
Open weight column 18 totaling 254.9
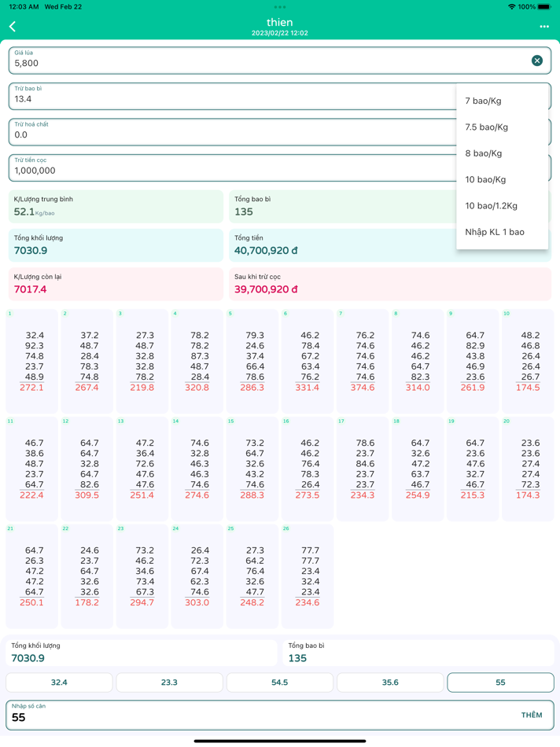pyautogui.click(x=418, y=469)
